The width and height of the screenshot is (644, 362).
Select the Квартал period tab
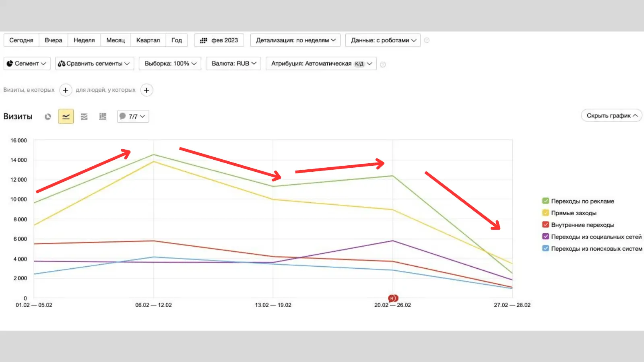click(x=148, y=40)
